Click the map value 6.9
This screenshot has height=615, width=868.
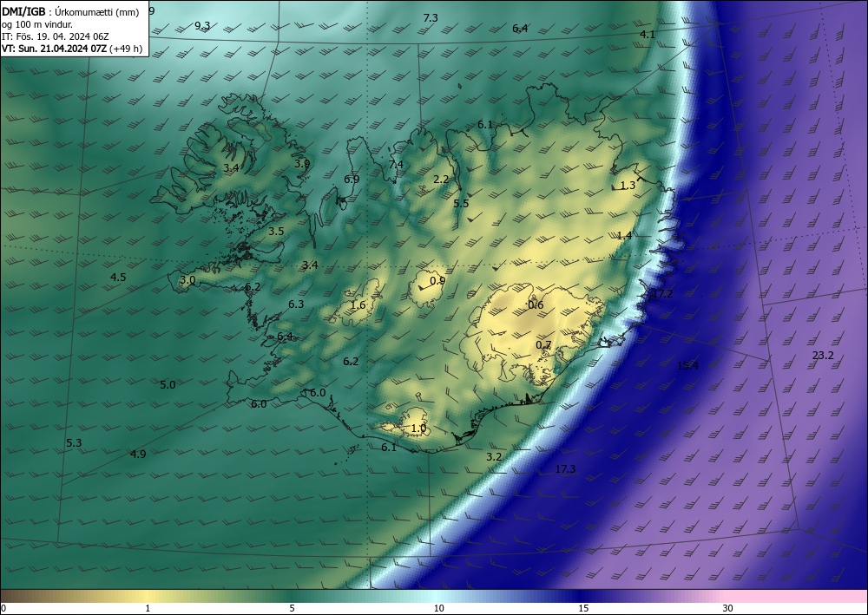click(352, 180)
